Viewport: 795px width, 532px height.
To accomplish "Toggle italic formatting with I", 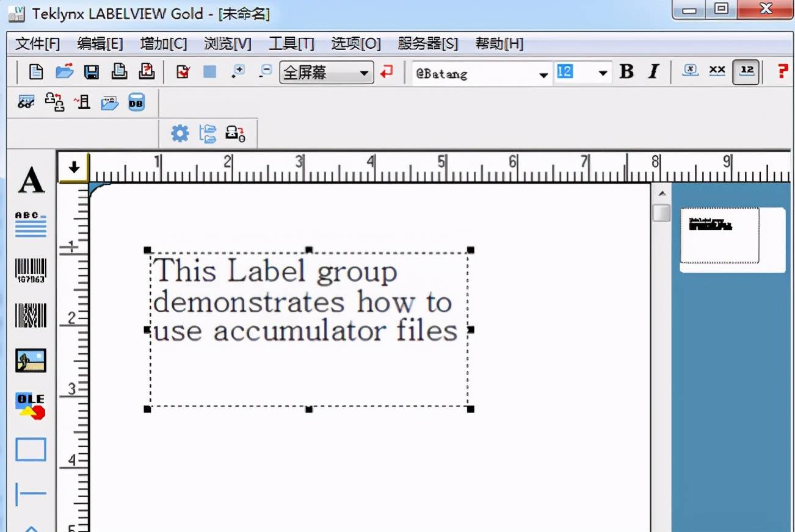I will click(653, 71).
